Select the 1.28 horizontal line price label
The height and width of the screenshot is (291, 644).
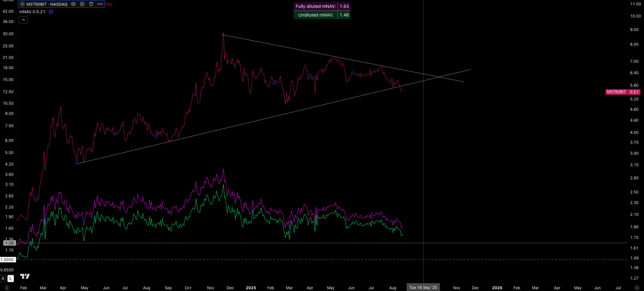[x=9, y=243]
